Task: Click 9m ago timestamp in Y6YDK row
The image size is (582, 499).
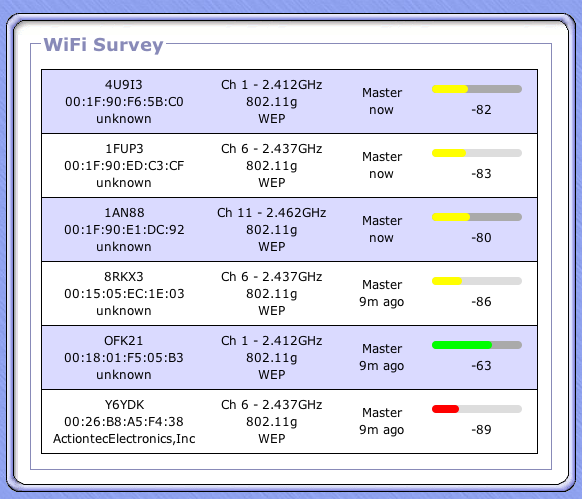Action: (382, 430)
